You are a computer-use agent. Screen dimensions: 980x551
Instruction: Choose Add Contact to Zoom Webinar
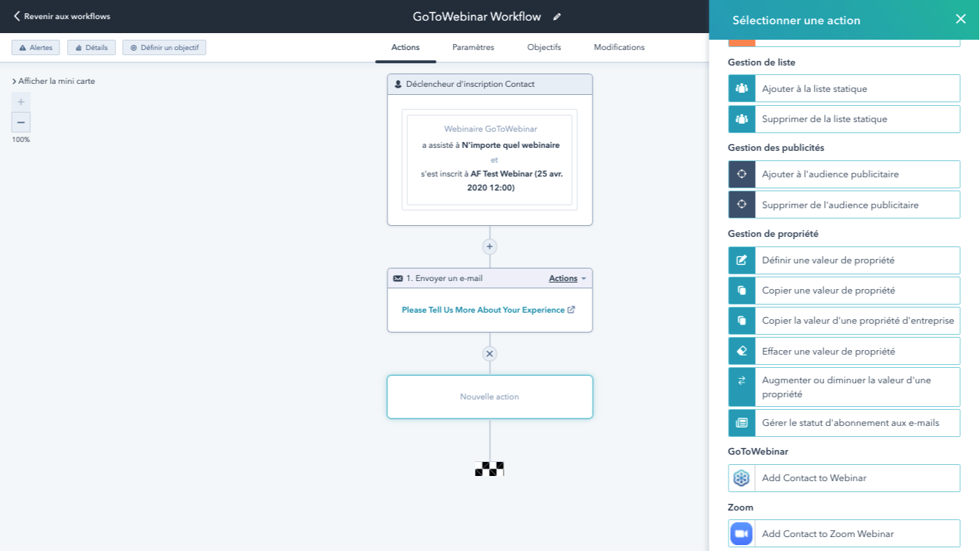click(844, 533)
